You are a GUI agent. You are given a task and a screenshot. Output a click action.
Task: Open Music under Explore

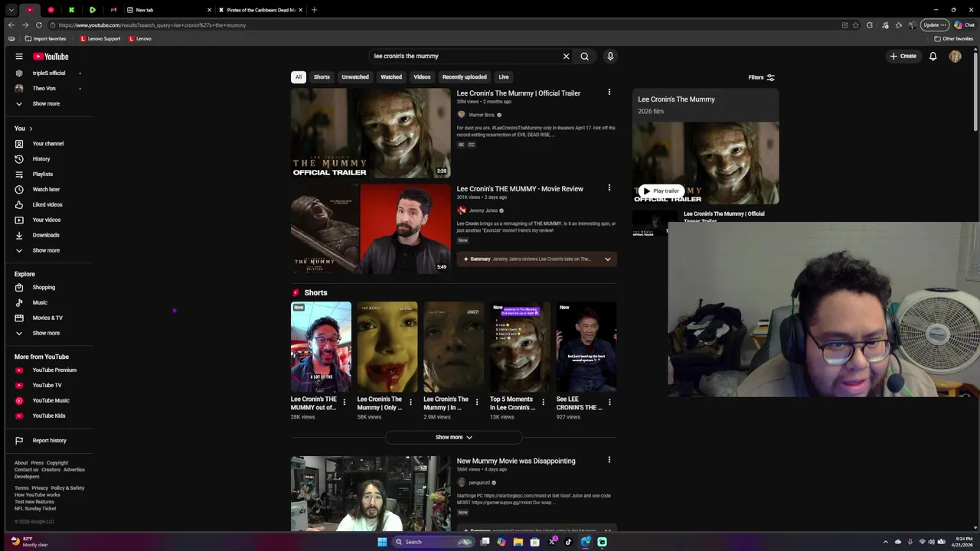point(40,302)
